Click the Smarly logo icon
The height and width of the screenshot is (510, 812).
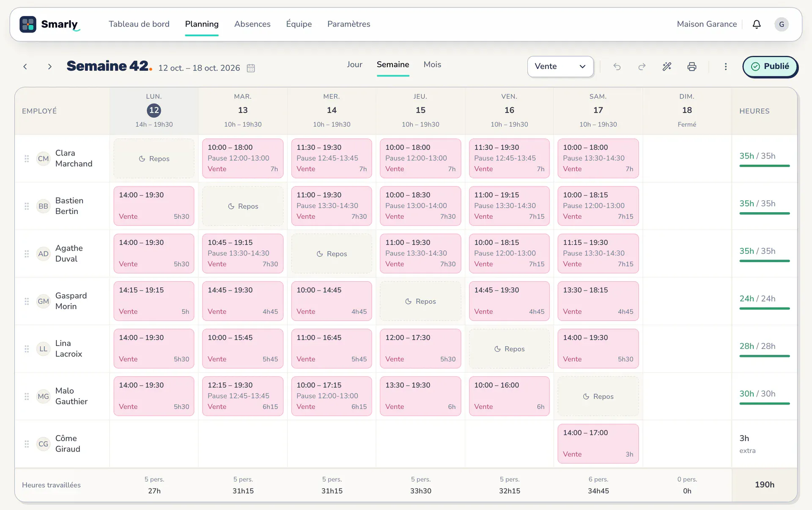[28, 24]
